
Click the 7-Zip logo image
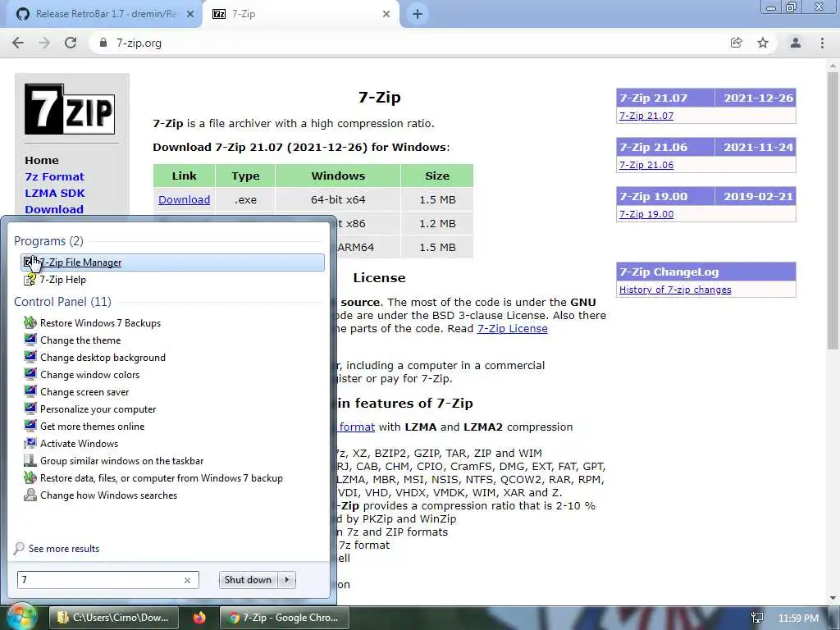(70, 109)
